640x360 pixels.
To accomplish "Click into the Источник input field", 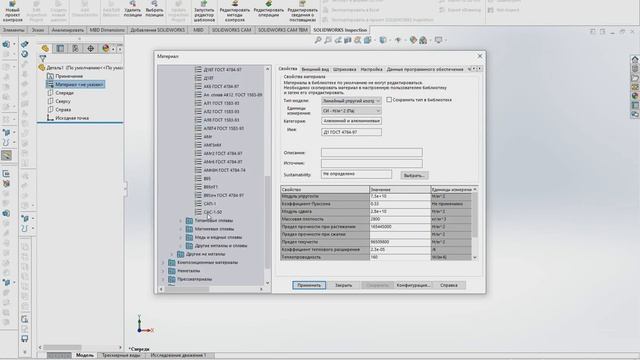I will 371,163.
